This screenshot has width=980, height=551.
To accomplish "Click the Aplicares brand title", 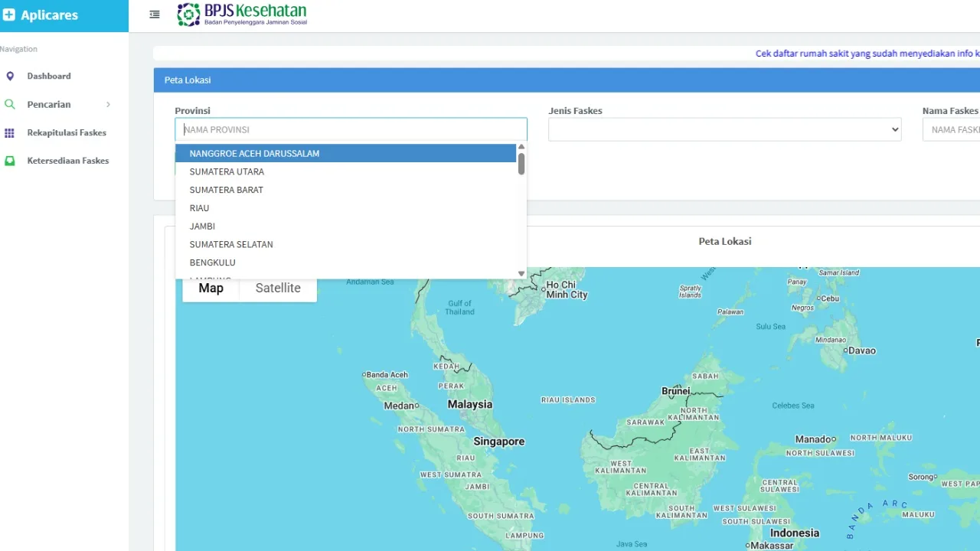I will pyautogui.click(x=49, y=15).
